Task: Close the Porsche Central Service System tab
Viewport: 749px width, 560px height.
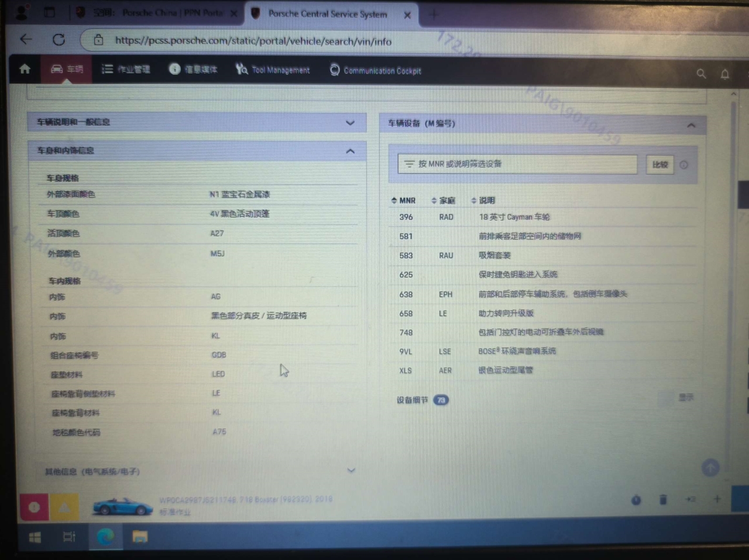Action: pyautogui.click(x=407, y=15)
